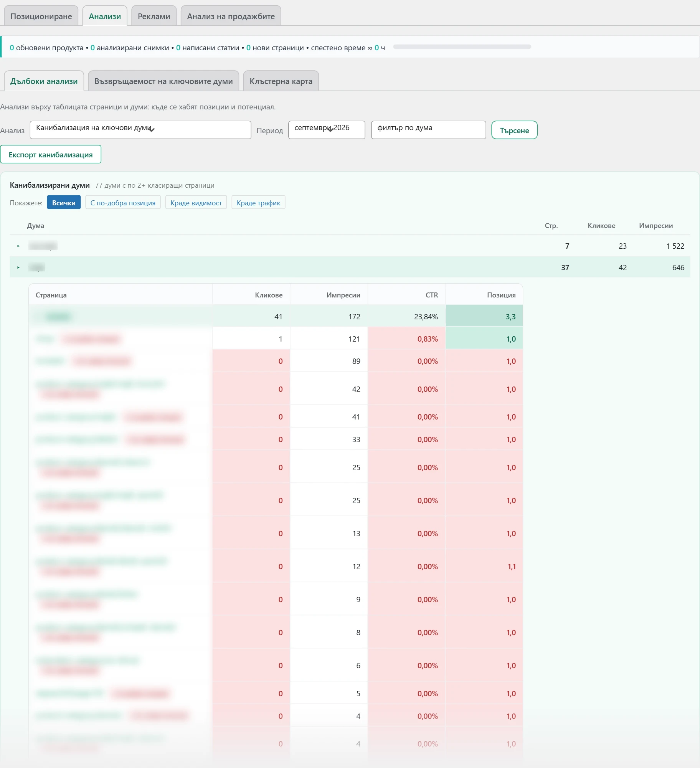The height and width of the screenshot is (768, 700).
Task: Open the Анализ type dropdown
Action: tap(140, 130)
